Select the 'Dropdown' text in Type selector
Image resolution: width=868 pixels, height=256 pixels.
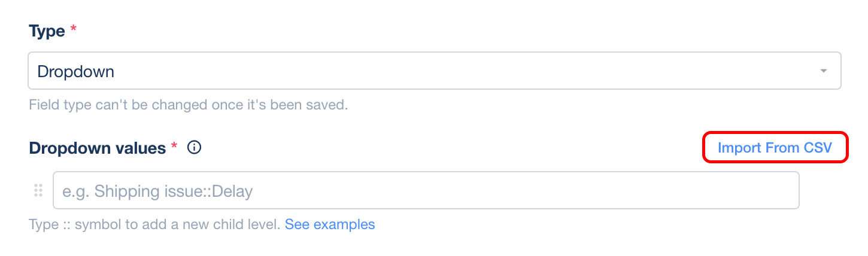pos(75,72)
